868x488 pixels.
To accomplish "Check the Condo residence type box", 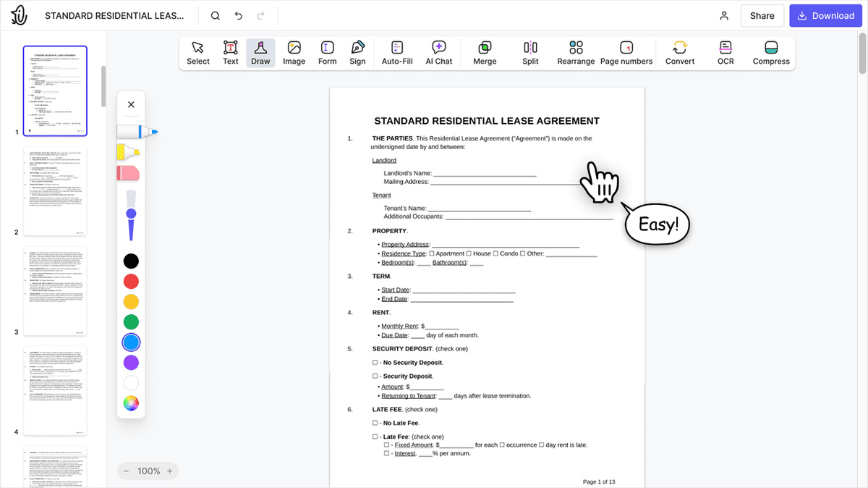I will click(495, 253).
